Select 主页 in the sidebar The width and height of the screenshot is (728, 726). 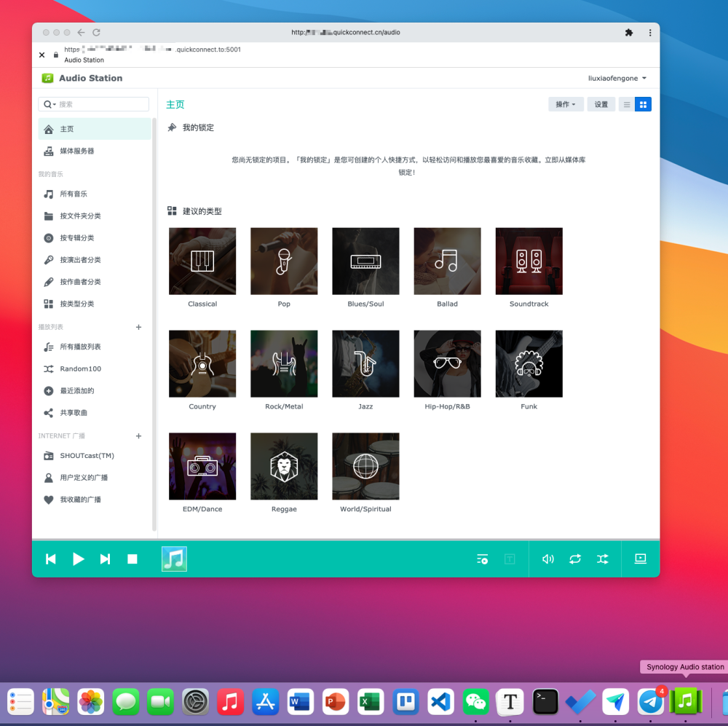94,129
